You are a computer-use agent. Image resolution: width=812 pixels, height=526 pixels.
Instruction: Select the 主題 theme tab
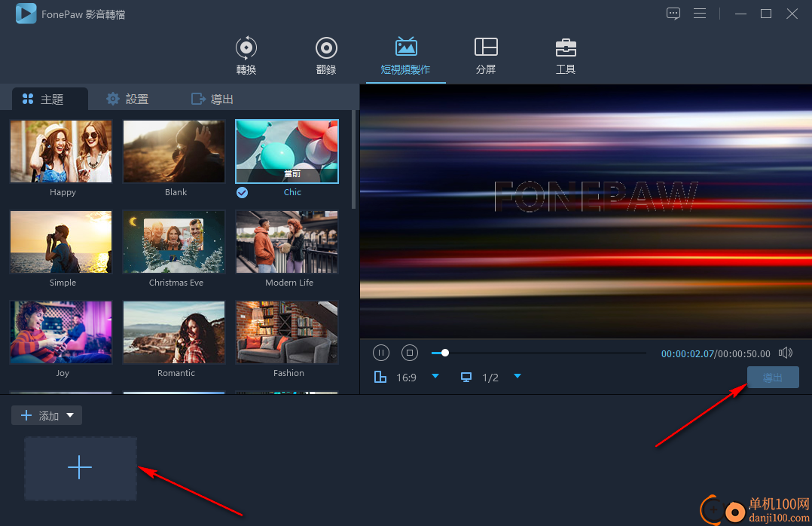click(50, 99)
